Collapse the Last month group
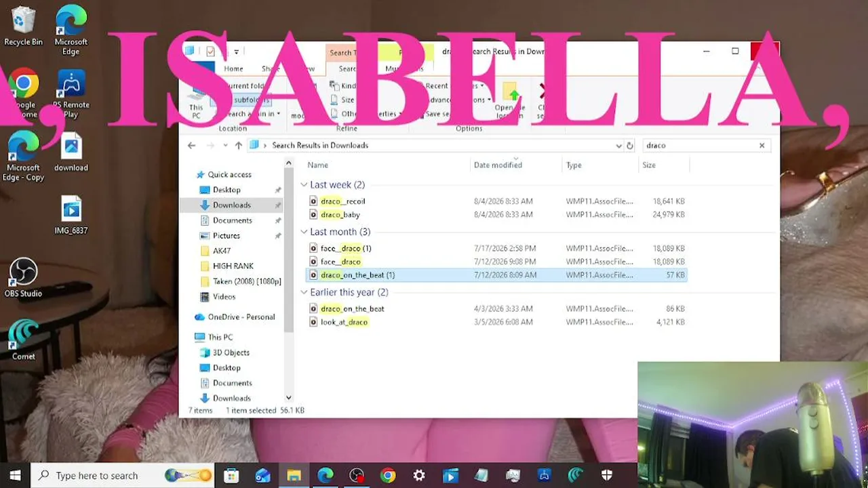The image size is (868, 488). (x=304, y=232)
